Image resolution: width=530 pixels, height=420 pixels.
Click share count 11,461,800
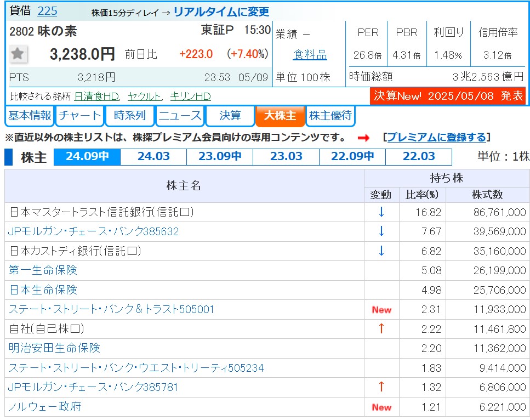[x=499, y=329]
